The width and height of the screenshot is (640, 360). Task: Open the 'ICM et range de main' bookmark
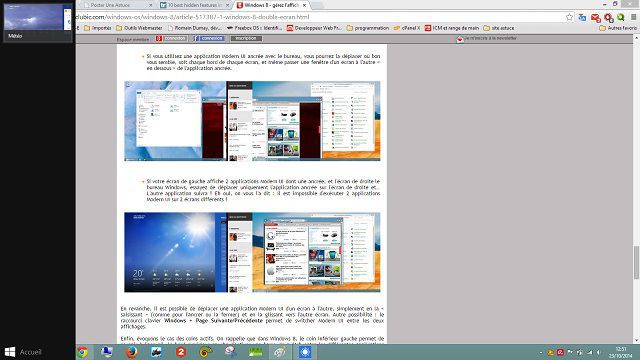(452, 28)
